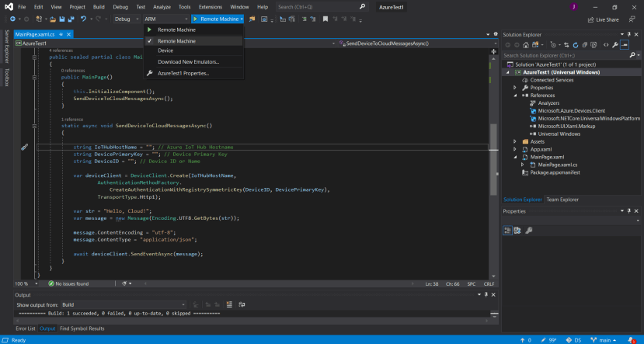Click Switch Views icon in Solution Explorer
644x344 pixels.
click(535, 45)
